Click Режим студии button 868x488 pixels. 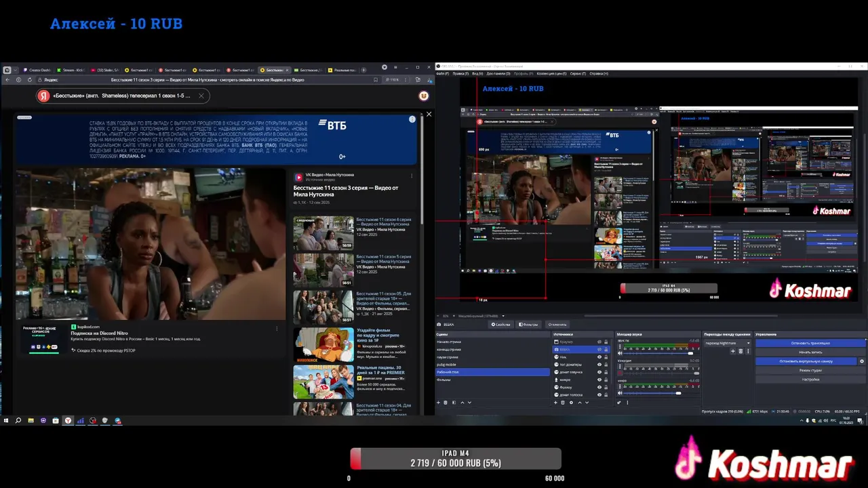point(811,370)
